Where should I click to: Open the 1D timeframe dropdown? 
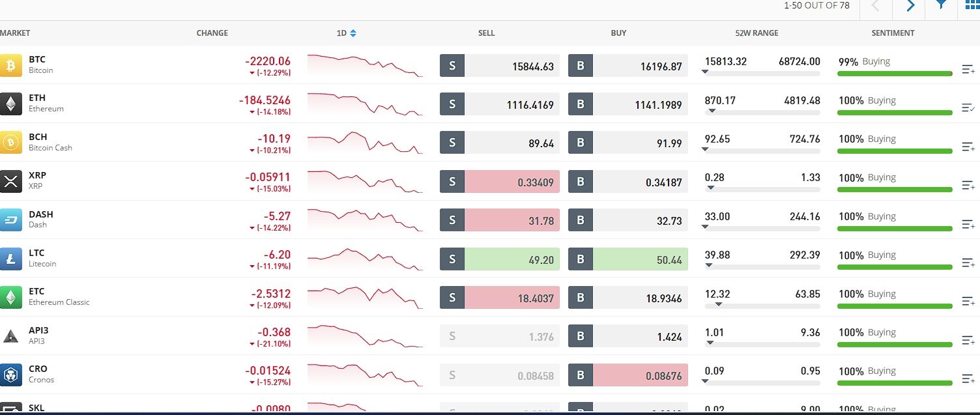[x=346, y=33]
